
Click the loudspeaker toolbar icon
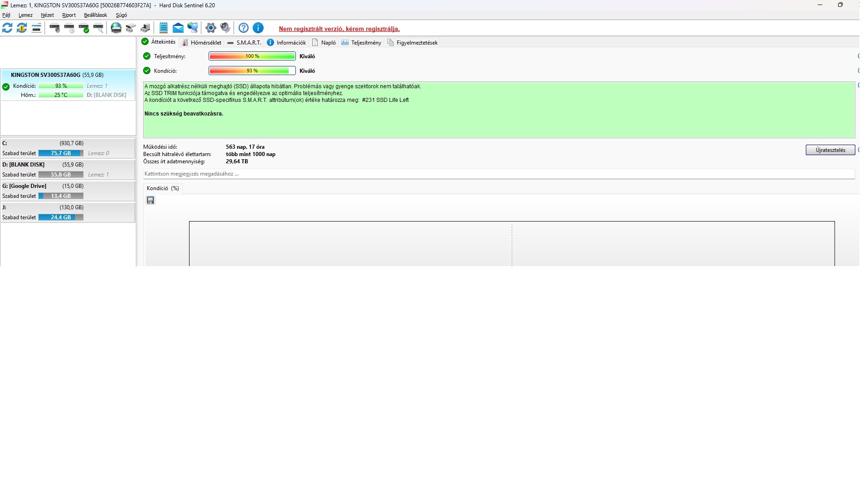coord(225,28)
